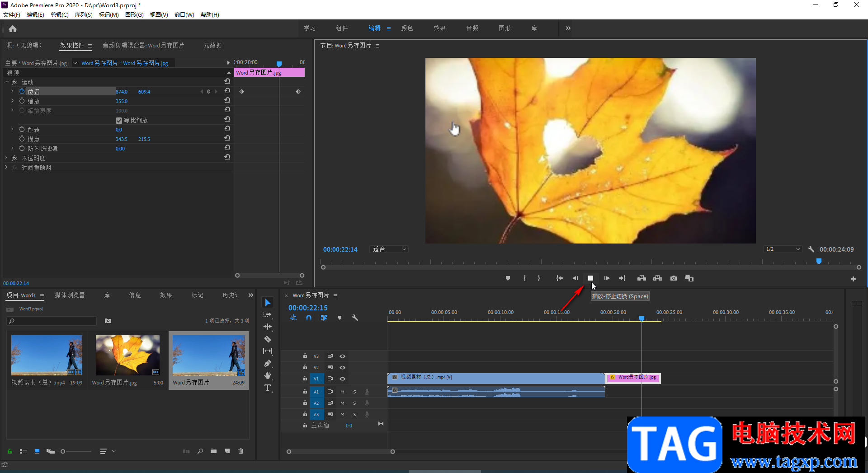The height and width of the screenshot is (473, 868).
Task: Click the Export Frame camera icon
Action: pyautogui.click(x=674, y=278)
